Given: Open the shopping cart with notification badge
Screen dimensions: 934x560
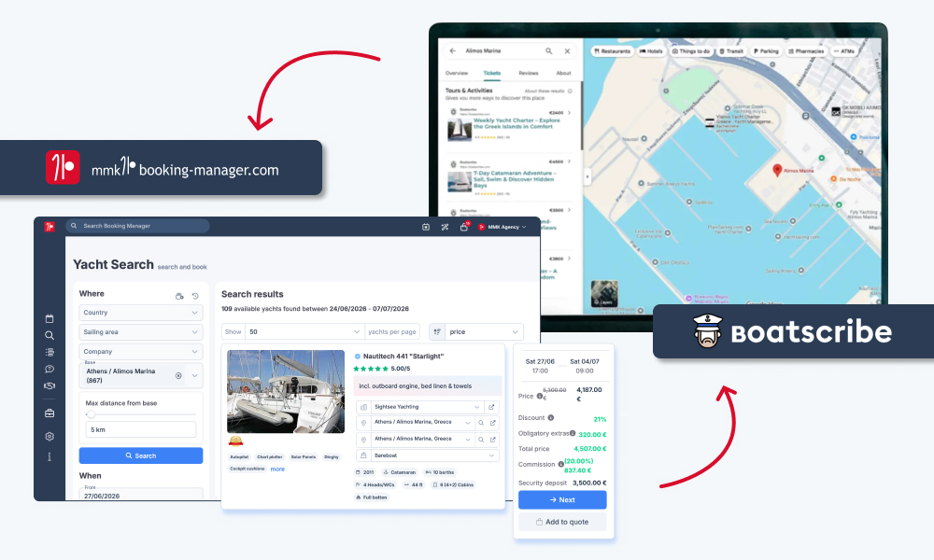Looking at the screenshot, I should pos(463,227).
